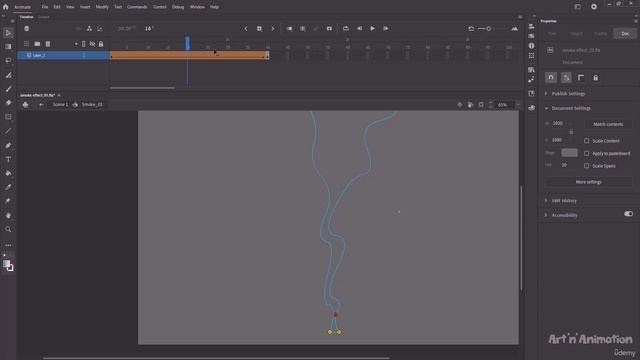Toggle the width-height link constraint
Image resolution: width=640 pixels, height=360 pixels.
(x=571, y=132)
